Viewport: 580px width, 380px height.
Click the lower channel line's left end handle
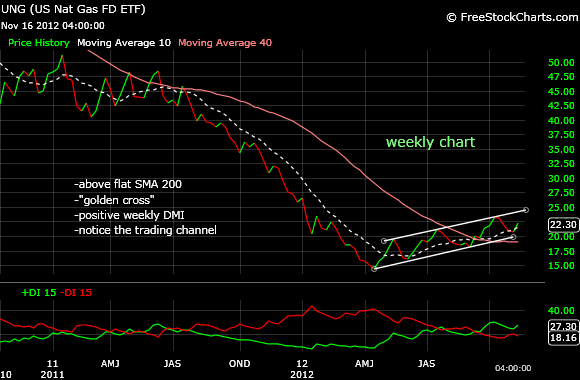374,269
